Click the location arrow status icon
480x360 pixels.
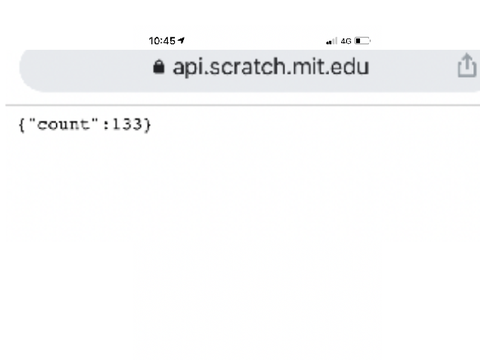(181, 41)
